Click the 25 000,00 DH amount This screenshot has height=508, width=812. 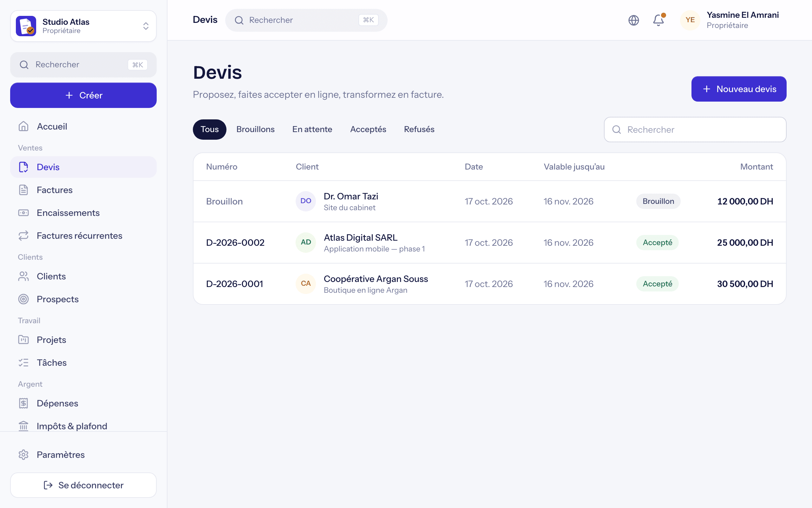click(745, 243)
